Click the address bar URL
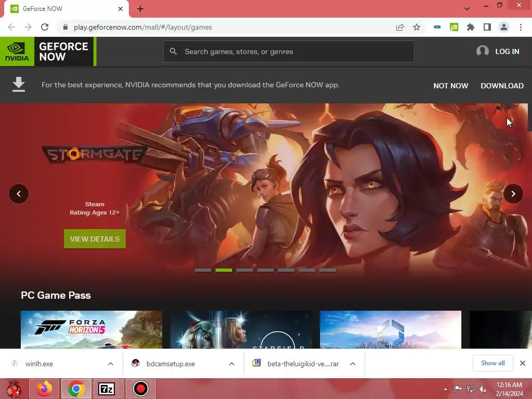The image size is (532, 399). [x=143, y=27]
